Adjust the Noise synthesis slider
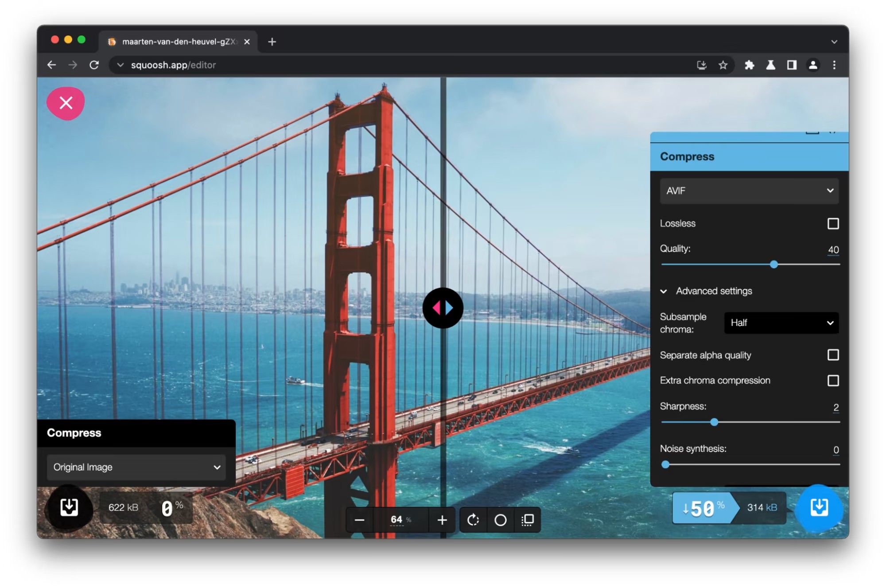This screenshot has width=886, height=588. tap(665, 465)
